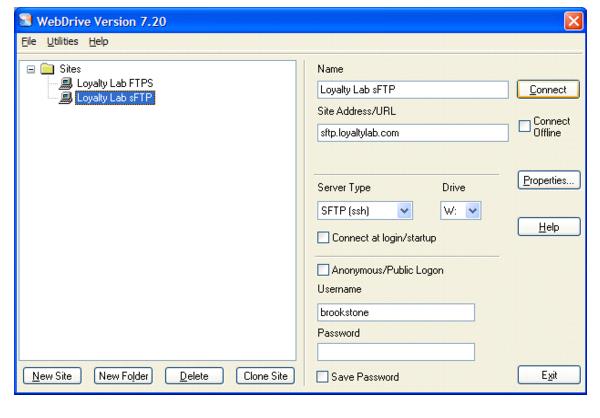
Task: Click the New Folder button
Action: [x=123, y=376]
